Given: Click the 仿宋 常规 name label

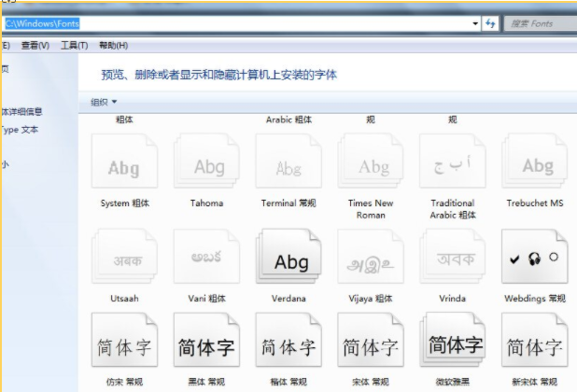Looking at the screenshot, I should [x=125, y=382].
